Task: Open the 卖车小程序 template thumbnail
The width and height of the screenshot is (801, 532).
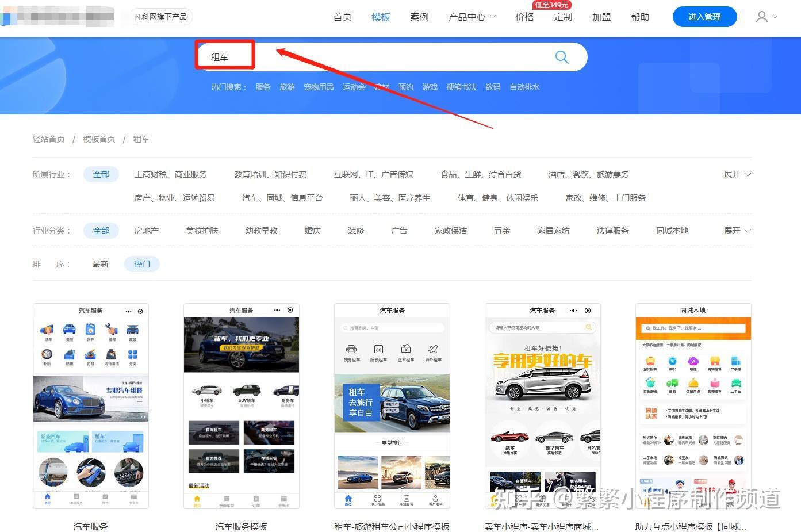Action: [543, 406]
